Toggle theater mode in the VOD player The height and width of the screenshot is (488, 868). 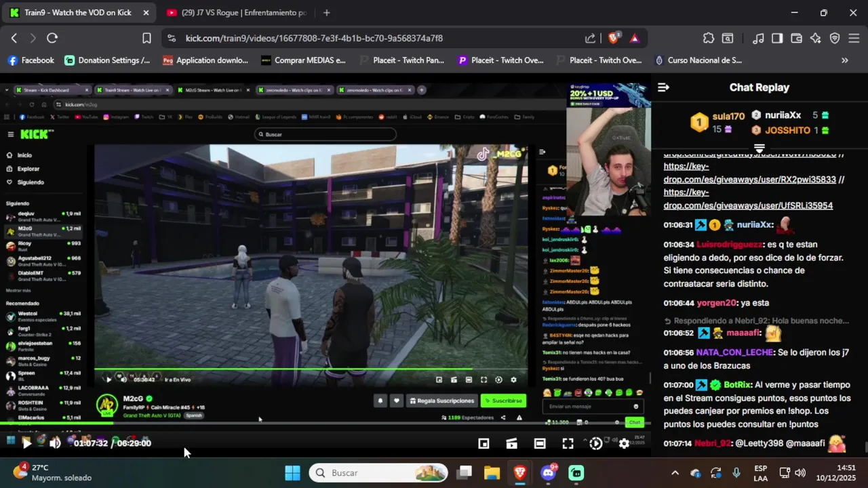(540, 443)
